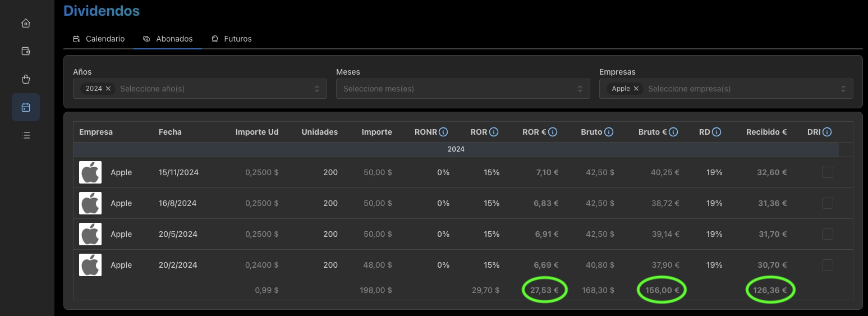Click the ROR info icon
The height and width of the screenshot is (316, 868).
(x=494, y=132)
